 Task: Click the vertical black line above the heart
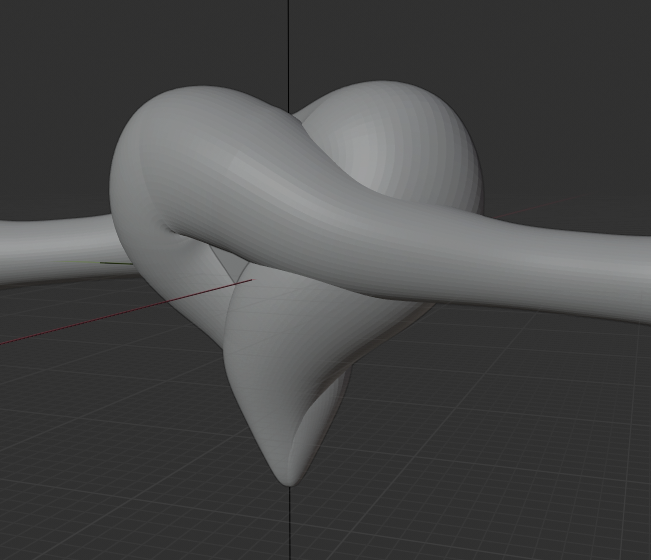tap(289, 56)
